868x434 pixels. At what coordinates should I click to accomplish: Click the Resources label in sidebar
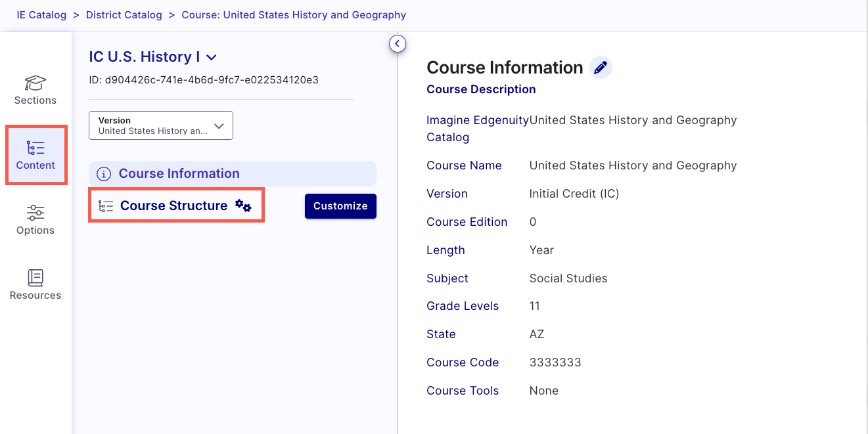(35, 295)
